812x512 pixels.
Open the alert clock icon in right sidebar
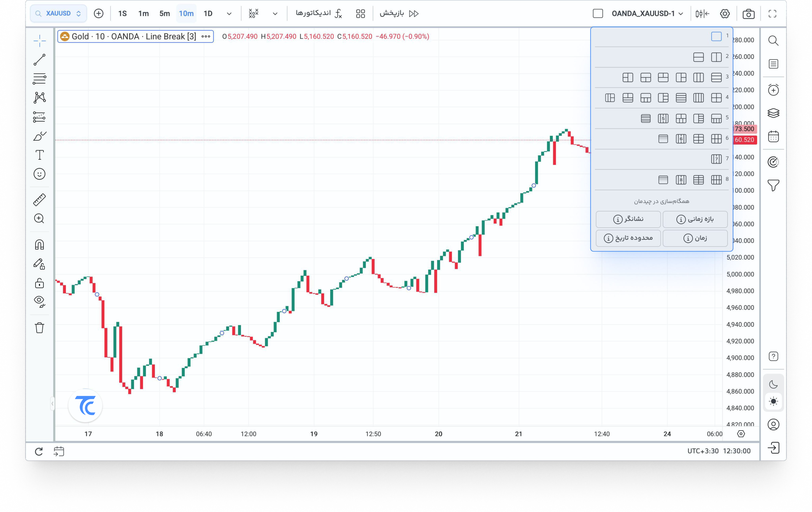[773, 90]
